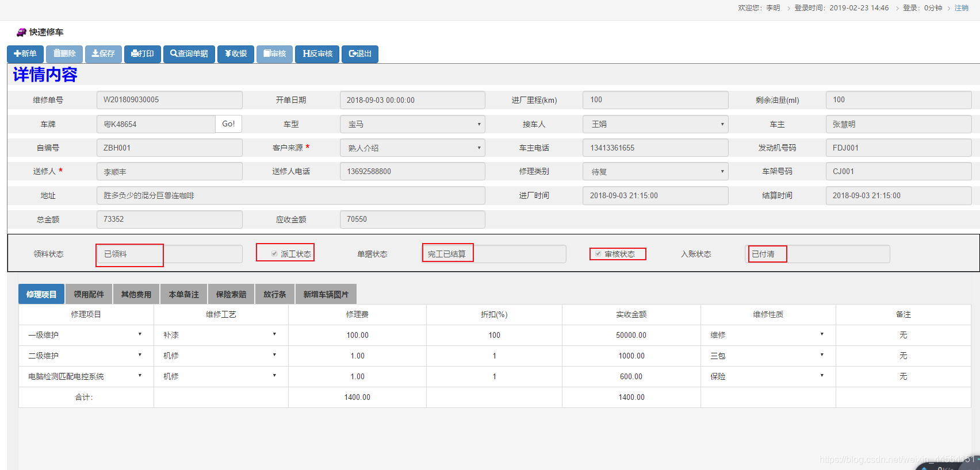Click the 退出 exit button
Screen dimensions: 980x470
coord(360,53)
